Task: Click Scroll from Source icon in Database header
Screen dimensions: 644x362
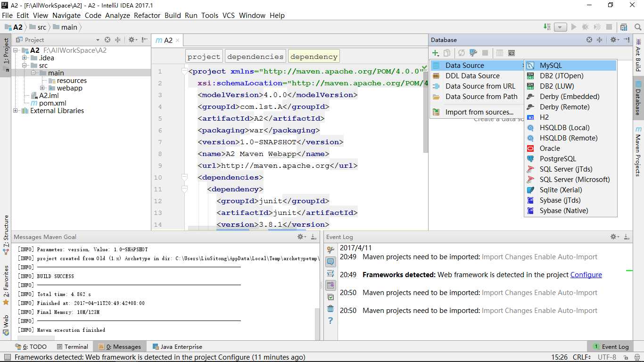Action: click(589, 40)
